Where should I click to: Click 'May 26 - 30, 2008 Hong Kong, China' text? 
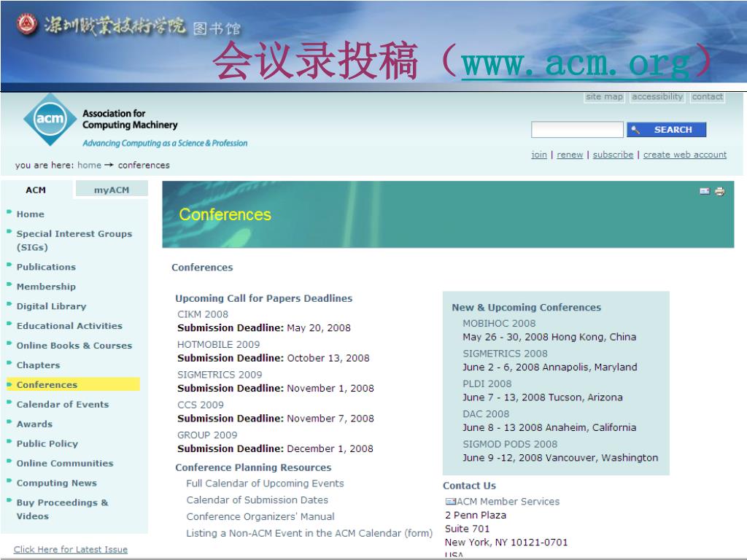[x=549, y=337]
